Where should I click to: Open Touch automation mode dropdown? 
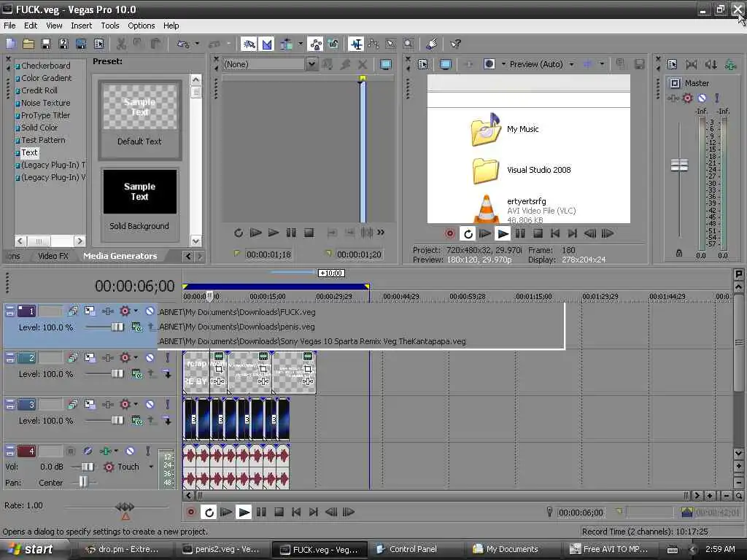click(x=151, y=467)
